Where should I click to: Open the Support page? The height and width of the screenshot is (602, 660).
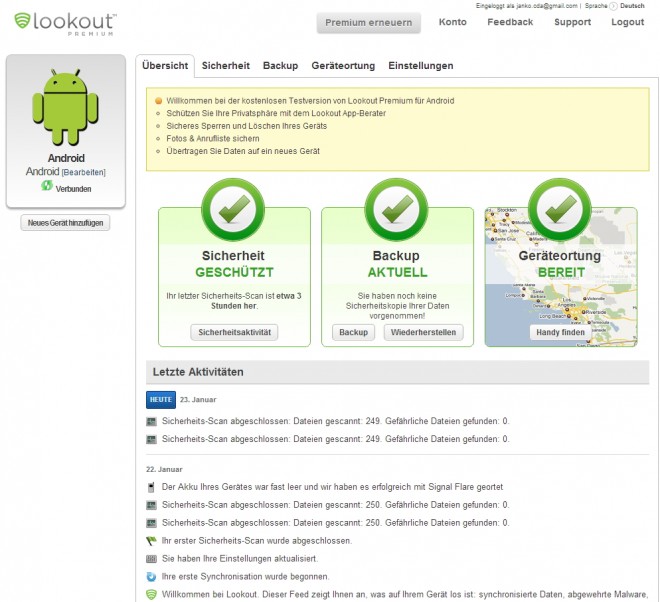tap(572, 22)
